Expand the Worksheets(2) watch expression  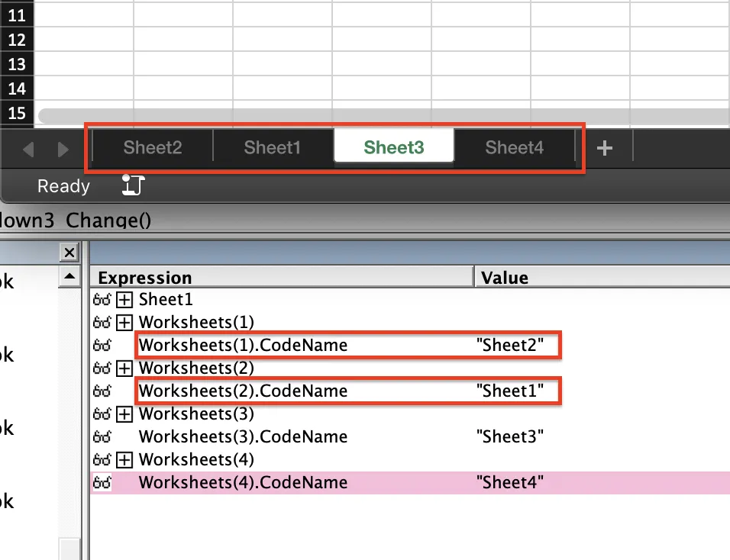124,369
